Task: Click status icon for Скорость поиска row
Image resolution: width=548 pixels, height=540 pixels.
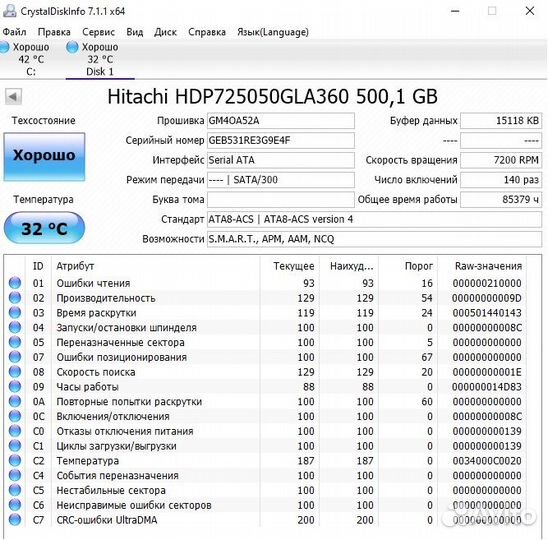Action: (x=15, y=372)
